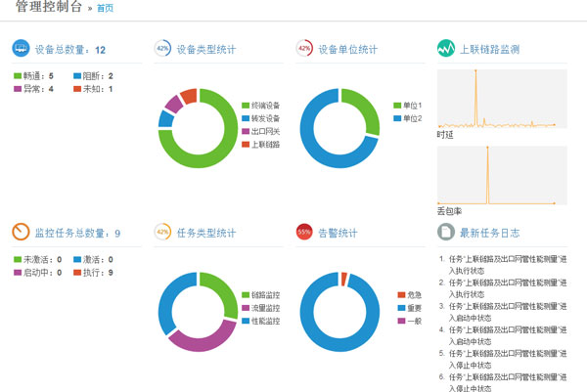Click the 管理控制台 page title
Image resolution: width=587 pixels, height=392 pixels.
tap(48, 8)
